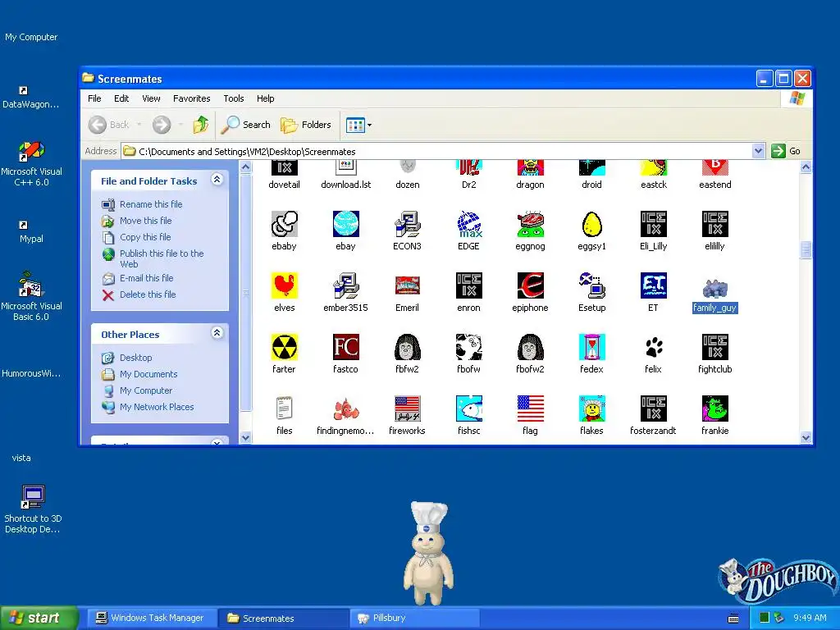
Task: Select the eggsy1 yellow egg icon
Action: [x=592, y=224]
